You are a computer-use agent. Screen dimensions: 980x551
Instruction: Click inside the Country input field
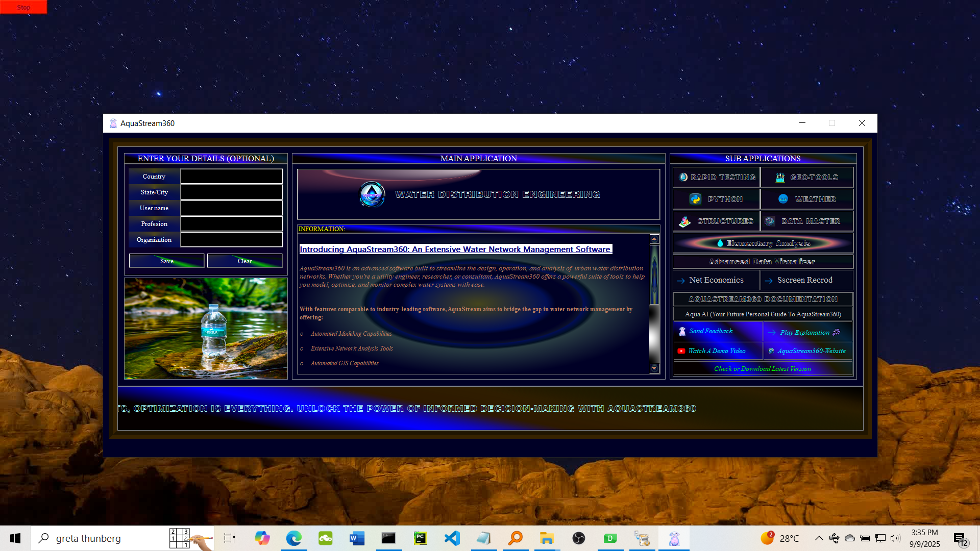[231, 176]
